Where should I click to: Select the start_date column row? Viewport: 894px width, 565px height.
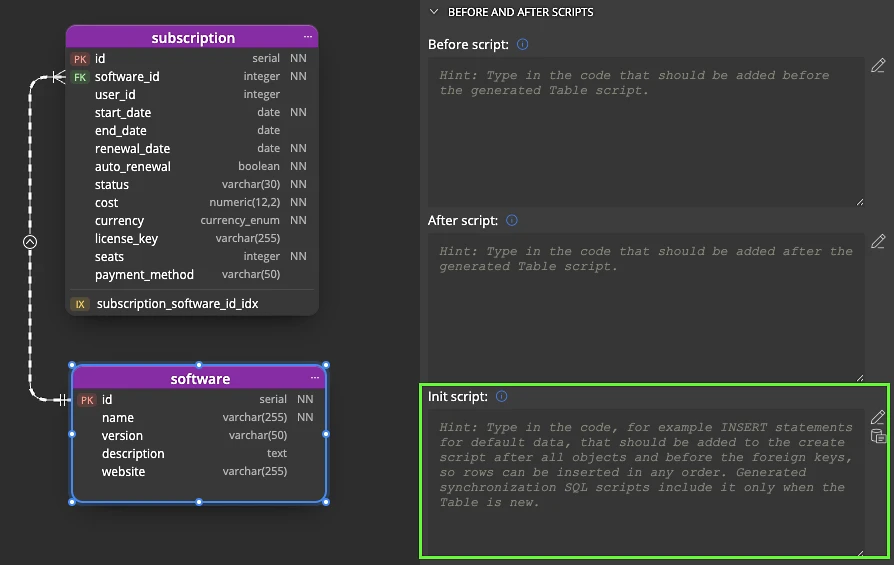point(192,113)
